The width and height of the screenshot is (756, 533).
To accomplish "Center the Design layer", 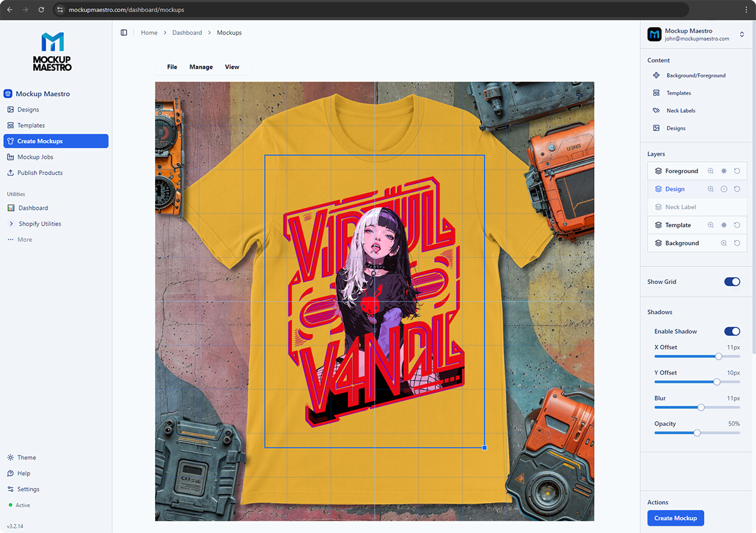I will coord(724,189).
